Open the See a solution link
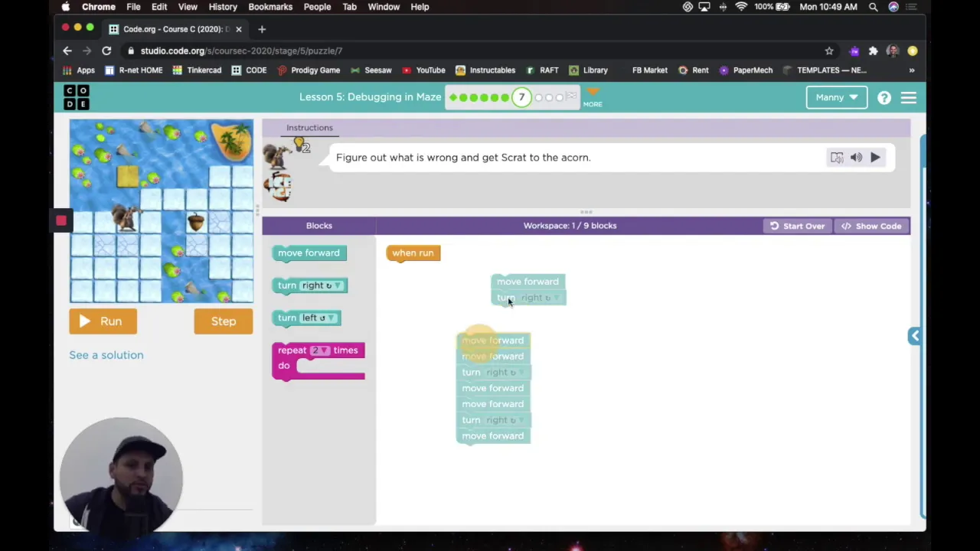 (106, 355)
